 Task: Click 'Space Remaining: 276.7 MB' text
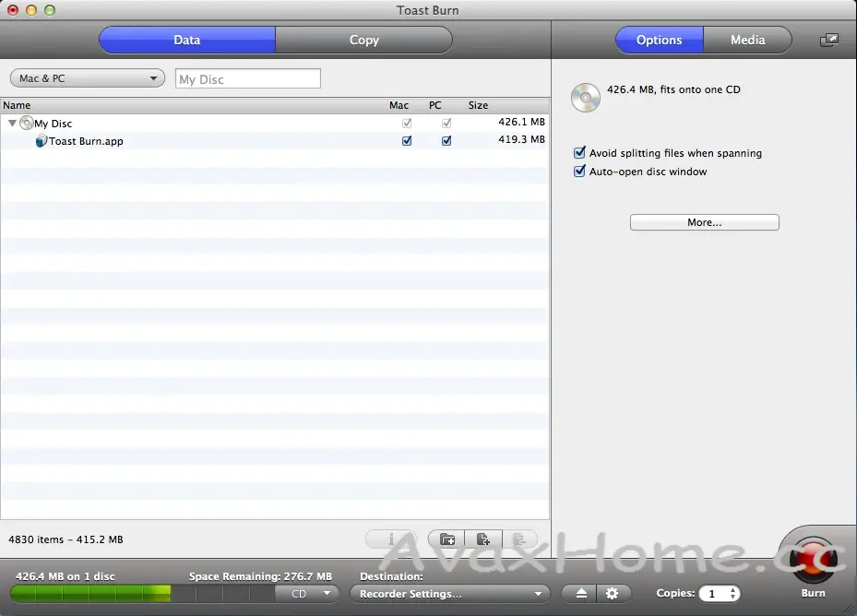click(260, 576)
